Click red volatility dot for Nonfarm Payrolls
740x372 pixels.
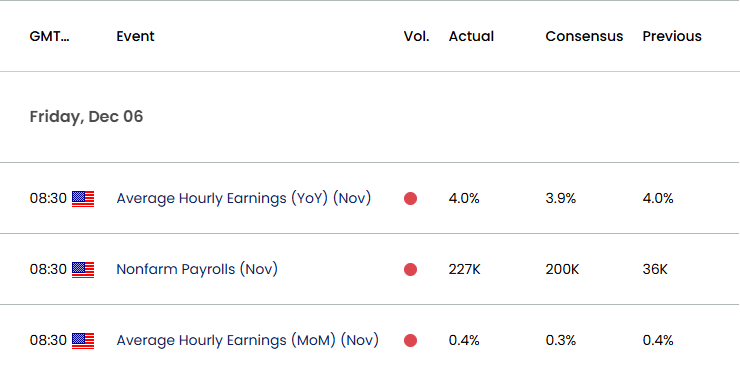(411, 270)
